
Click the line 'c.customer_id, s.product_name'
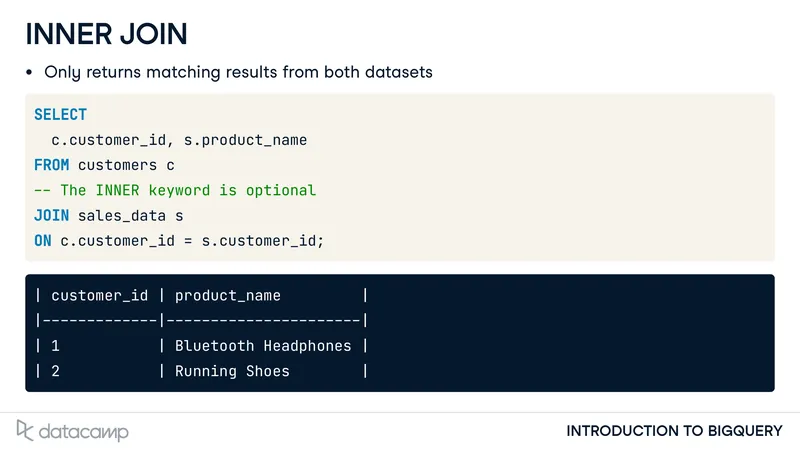(x=179, y=140)
